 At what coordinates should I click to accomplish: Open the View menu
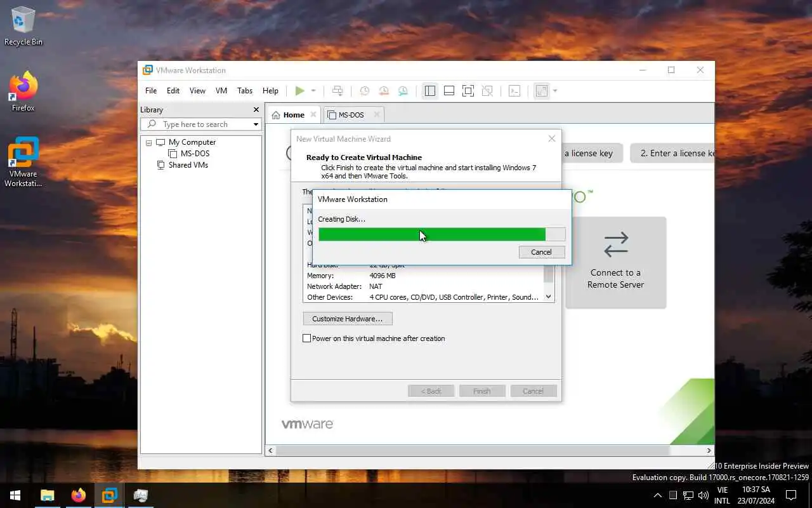click(197, 91)
